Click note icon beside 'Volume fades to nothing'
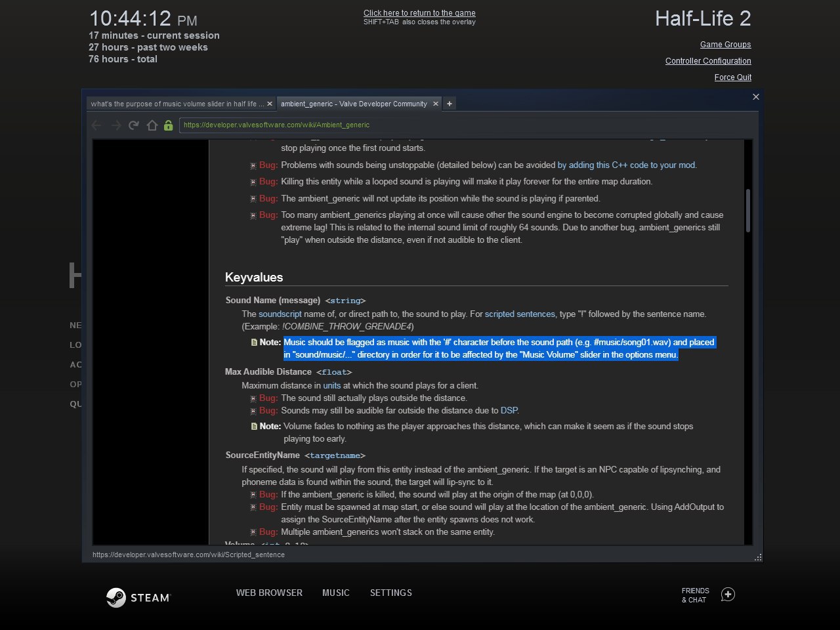This screenshot has width=840, height=630. click(x=254, y=427)
